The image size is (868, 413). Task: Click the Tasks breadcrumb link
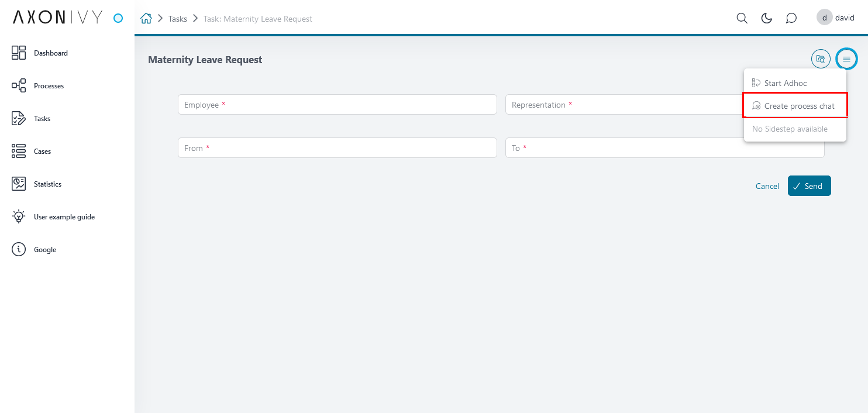click(x=178, y=19)
